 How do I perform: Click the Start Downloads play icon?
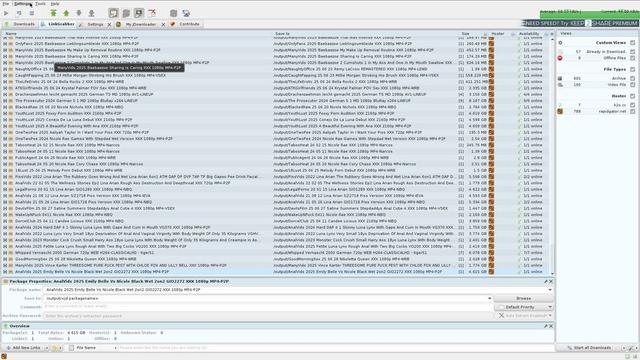point(6,13)
